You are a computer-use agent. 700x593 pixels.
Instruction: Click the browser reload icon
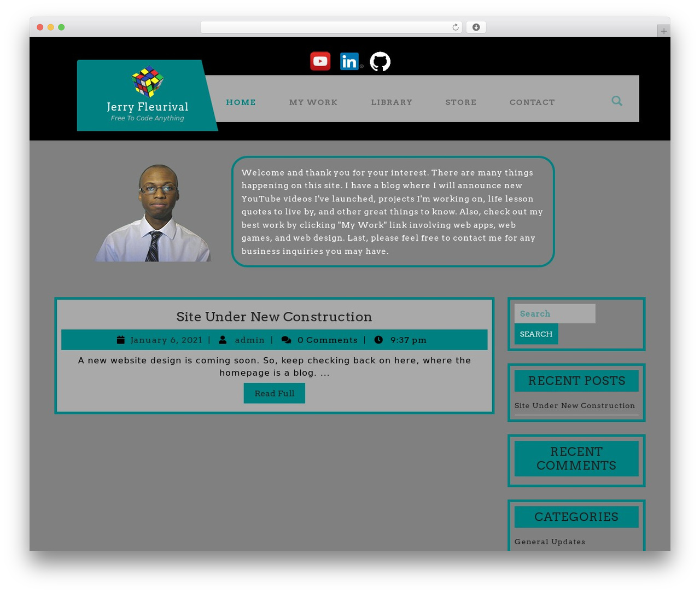(x=456, y=27)
